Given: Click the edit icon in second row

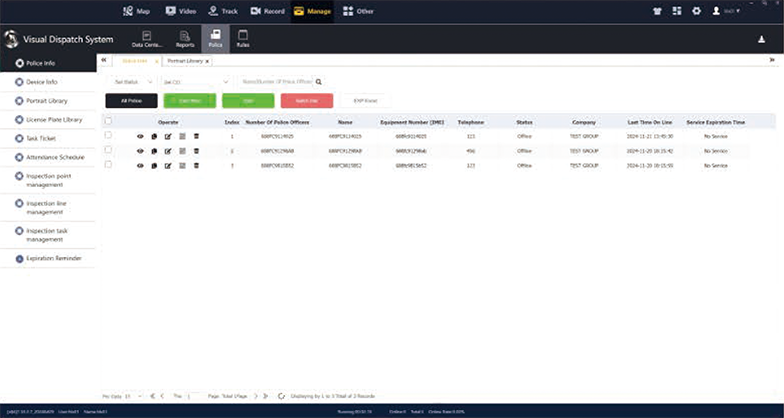Looking at the screenshot, I should pyautogui.click(x=168, y=150).
